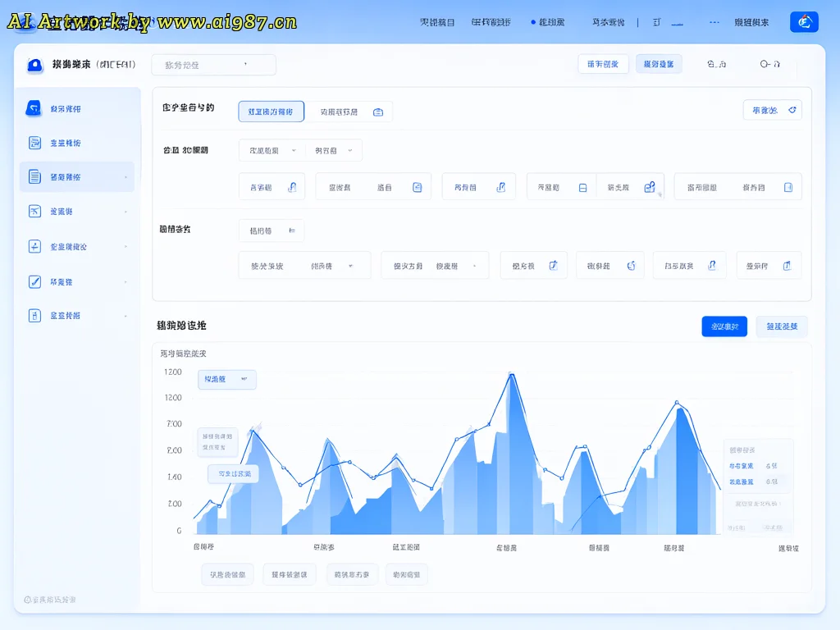840x630 pixels.
Task: Open the first dropdown under the selected blue tab
Action: [272, 151]
